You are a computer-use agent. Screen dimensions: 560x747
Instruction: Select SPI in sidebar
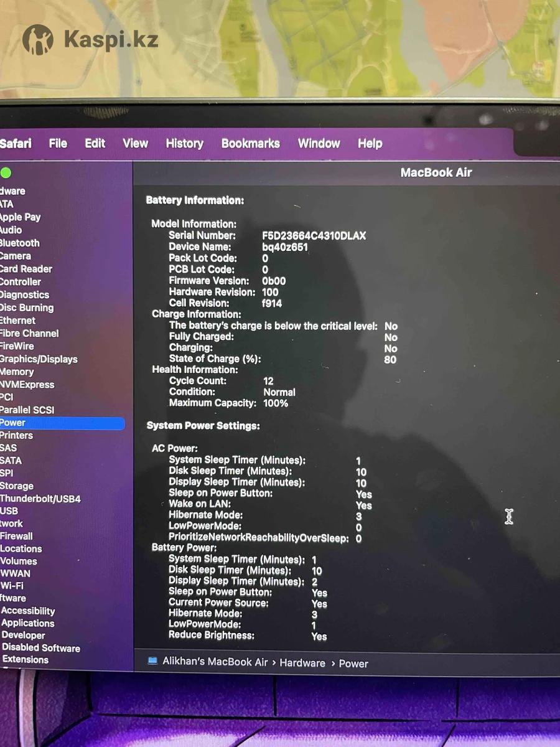tap(6, 473)
